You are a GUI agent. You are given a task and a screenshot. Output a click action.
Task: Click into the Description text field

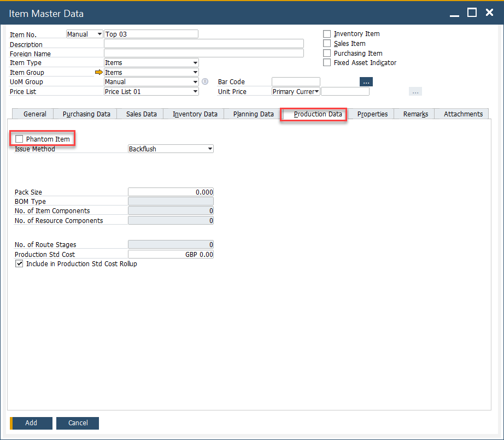tap(203, 44)
